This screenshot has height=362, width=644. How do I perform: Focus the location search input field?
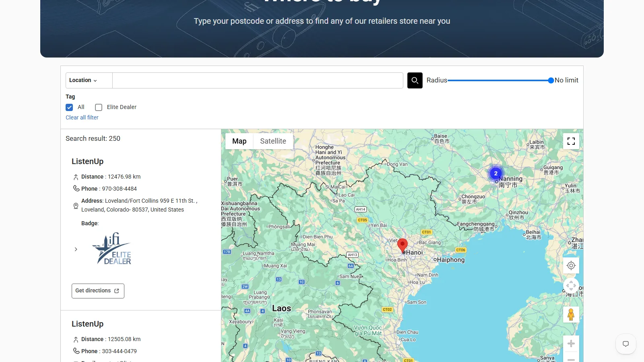pos(258,80)
